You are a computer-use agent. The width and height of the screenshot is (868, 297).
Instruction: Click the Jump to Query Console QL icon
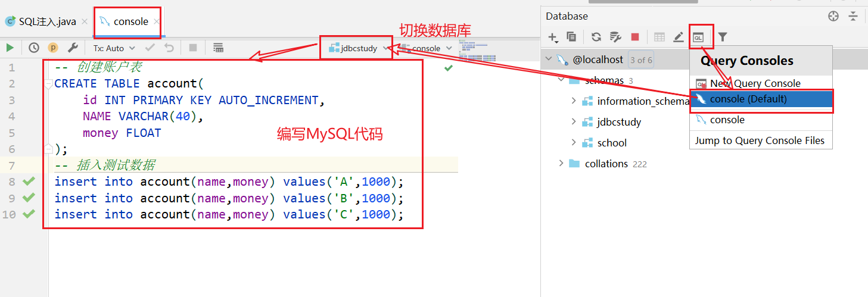click(698, 37)
